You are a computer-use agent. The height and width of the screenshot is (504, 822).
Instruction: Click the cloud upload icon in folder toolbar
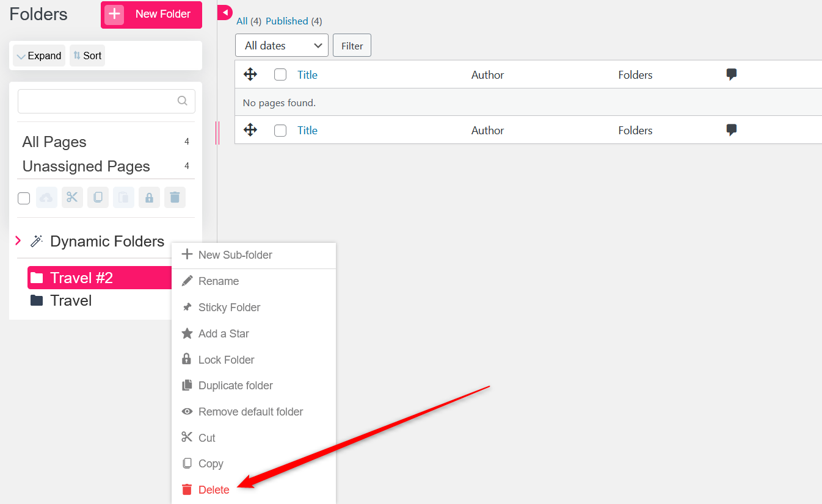tap(46, 198)
